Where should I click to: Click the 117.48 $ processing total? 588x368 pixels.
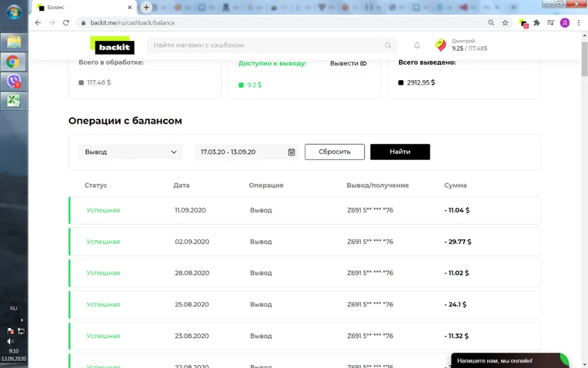pos(99,82)
